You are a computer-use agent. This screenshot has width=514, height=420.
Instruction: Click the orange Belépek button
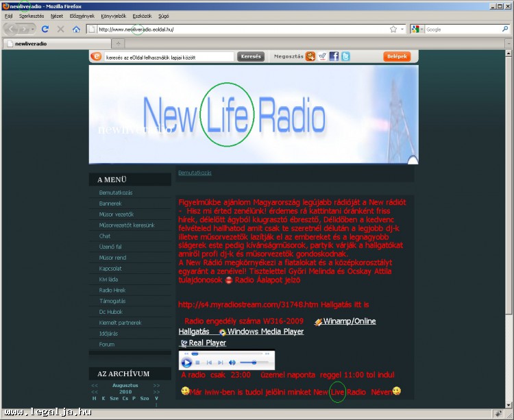pyautogui.click(x=397, y=57)
